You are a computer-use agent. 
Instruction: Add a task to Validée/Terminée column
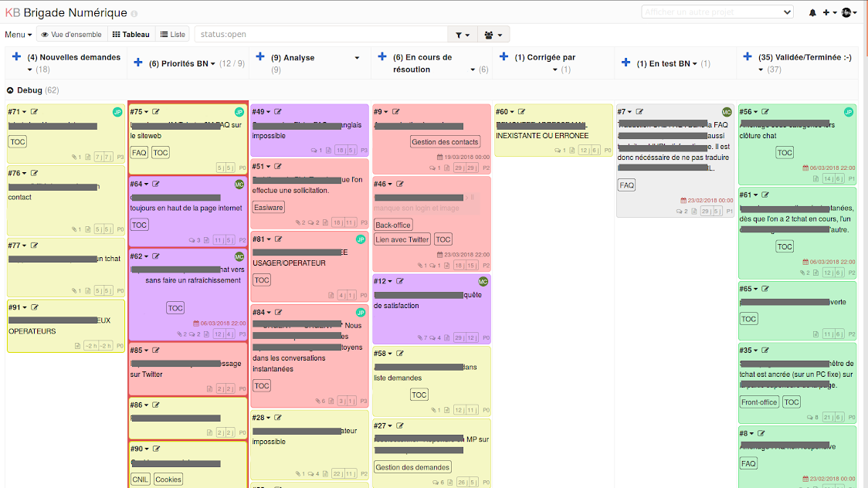pos(748,56)
